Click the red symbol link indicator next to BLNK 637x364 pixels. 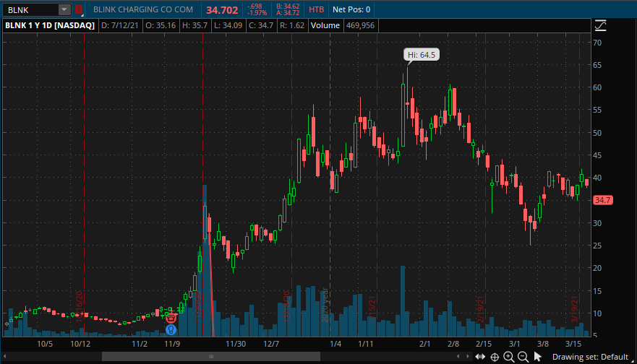point(79,9)
